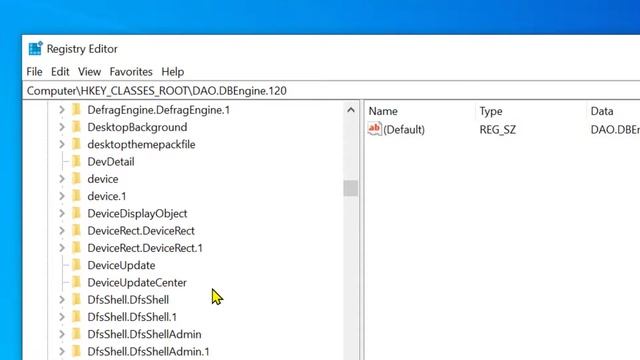The image size is (640, 360).
Task: Select the DfsShell.DfsShellAdmin.1 key name
Action: [x=148, y=351]
